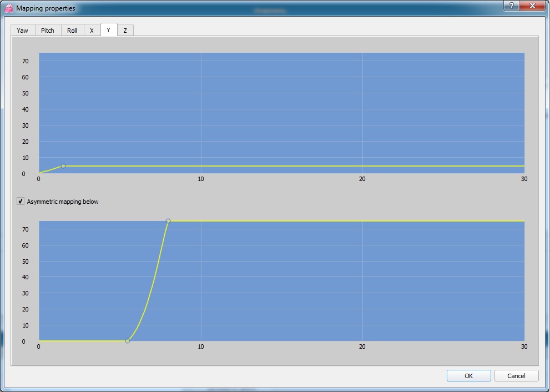Open the Z axis tab
The height and width of the screenshot is (392, 550).
(x=125, y=31)
